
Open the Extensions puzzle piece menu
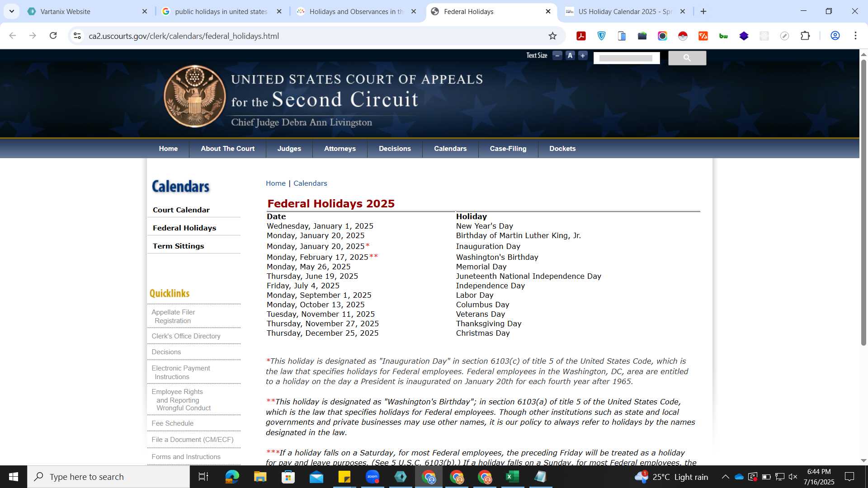[x=805, y=36]
